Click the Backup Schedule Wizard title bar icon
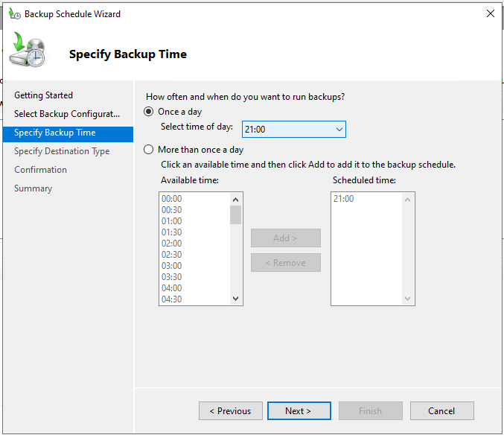504x435 pixels. [14, 14]
